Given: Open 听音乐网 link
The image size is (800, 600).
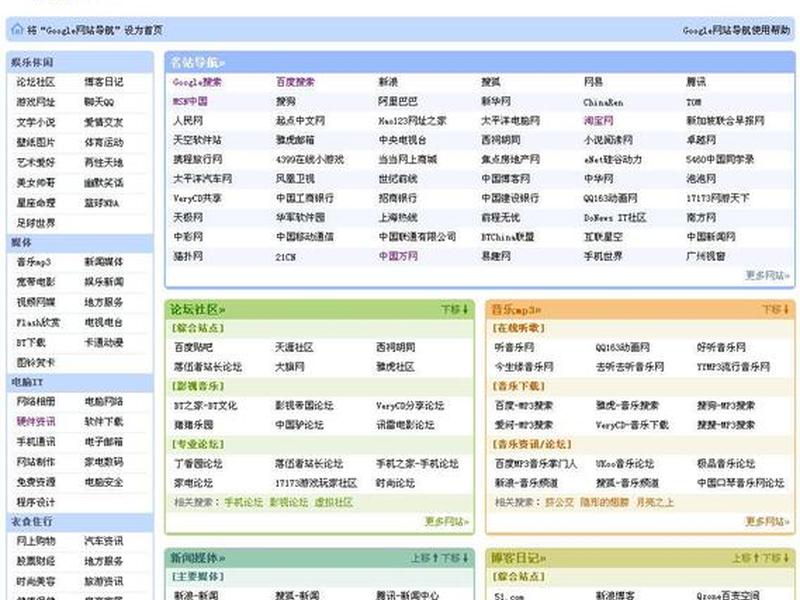Looking at the screenshot, I should [514, 347].
